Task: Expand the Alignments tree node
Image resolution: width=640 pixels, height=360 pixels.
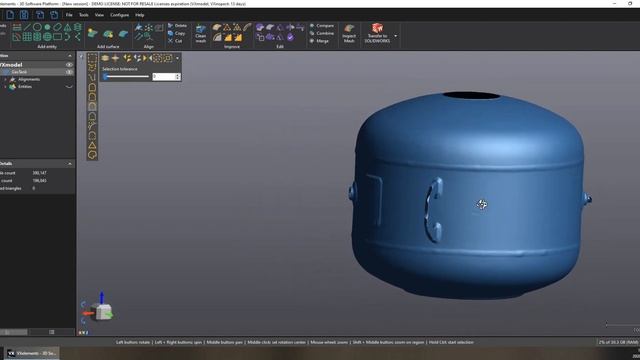Action: coord(5,80)
